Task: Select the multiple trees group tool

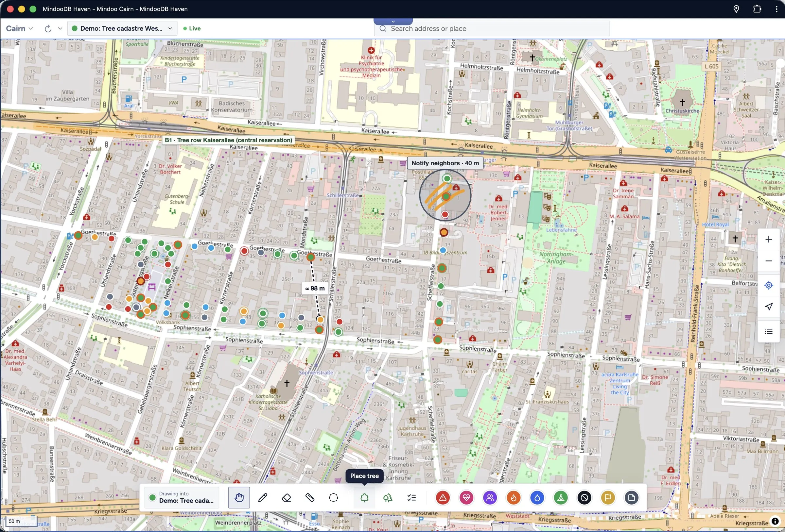Action: [388, 497]
